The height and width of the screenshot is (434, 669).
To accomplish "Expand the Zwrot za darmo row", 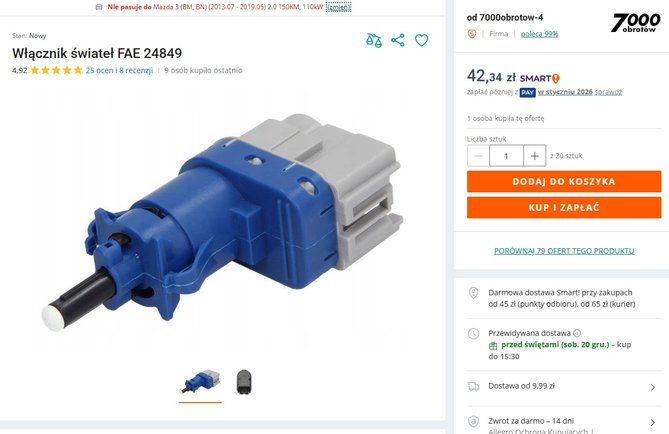I will (562, 422).
